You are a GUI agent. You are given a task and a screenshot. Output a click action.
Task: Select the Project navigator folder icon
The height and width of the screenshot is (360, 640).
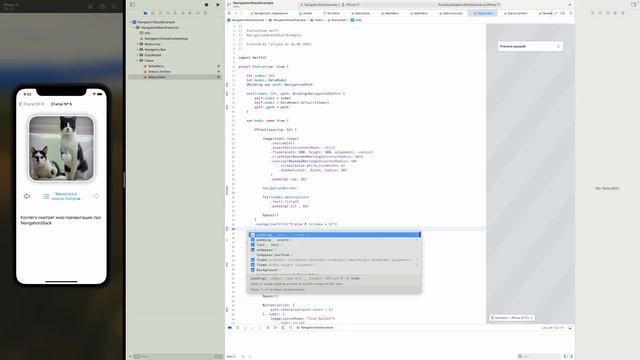pos(145,13)
